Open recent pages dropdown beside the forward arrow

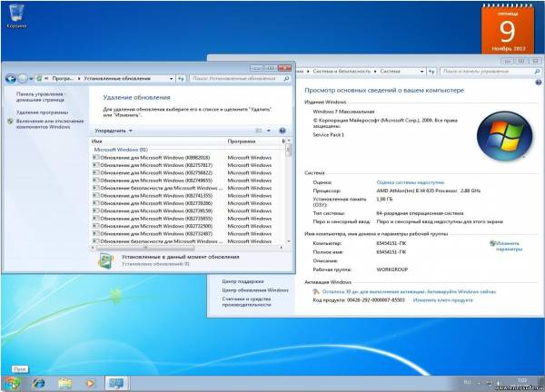pos(31,79)
